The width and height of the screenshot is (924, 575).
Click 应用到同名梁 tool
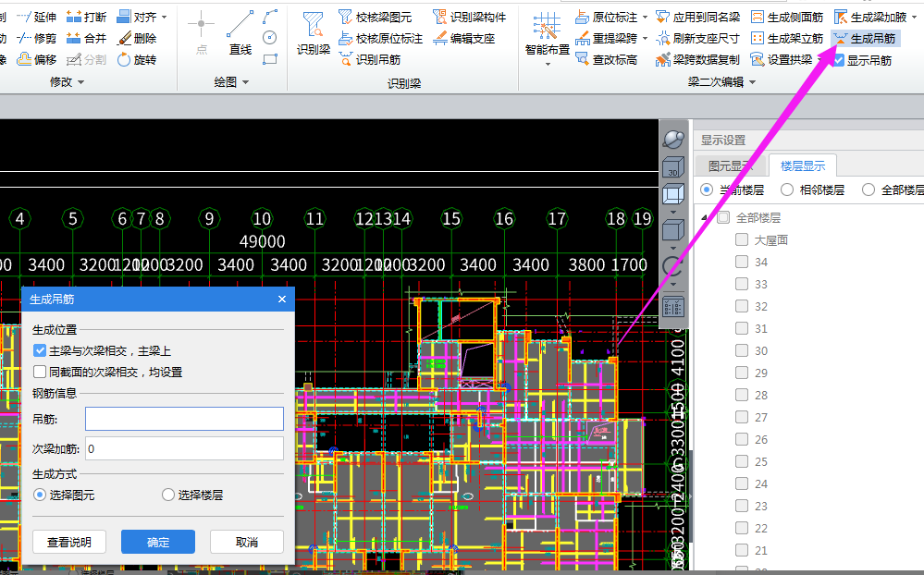[697, 17]
